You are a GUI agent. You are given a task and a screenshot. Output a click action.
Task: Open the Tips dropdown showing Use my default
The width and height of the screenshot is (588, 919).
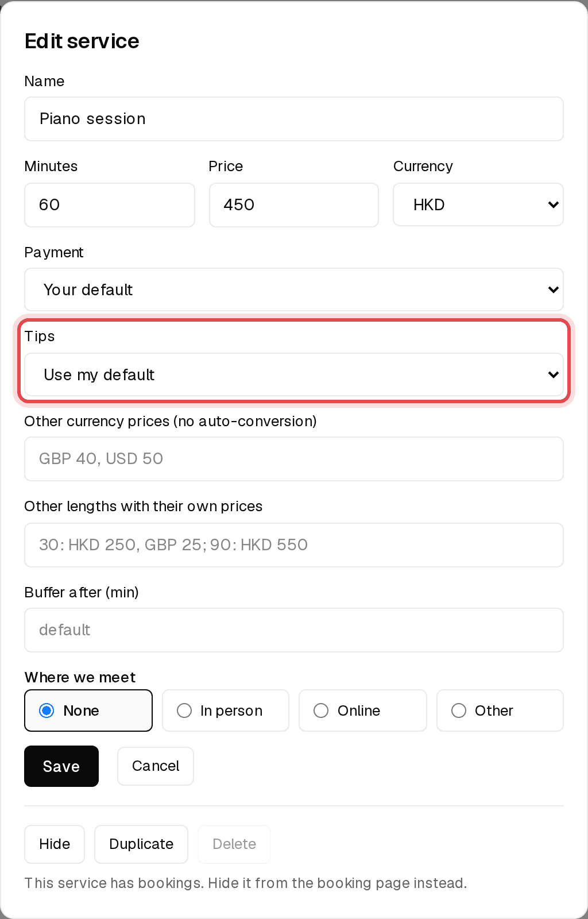[x=294, y=374]
